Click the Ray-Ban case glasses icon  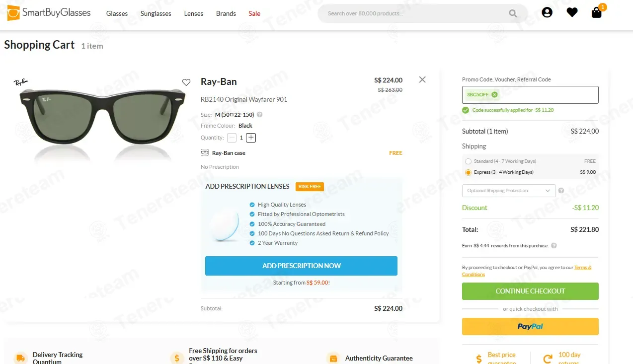(x=205, y=153)
